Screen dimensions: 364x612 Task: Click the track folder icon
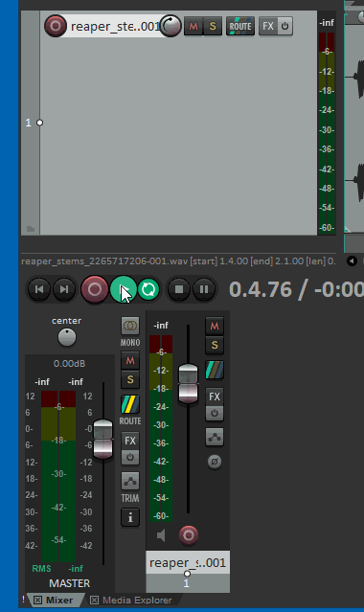[31, 229]
